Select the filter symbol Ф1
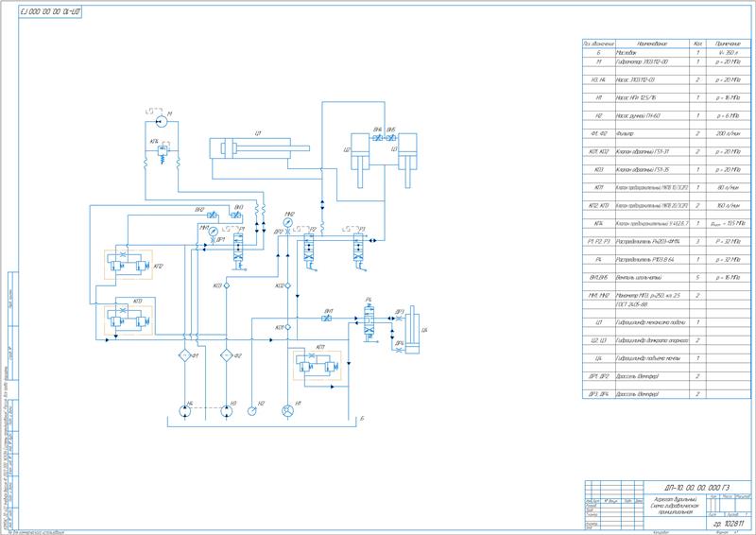Screen dimensions: 756x535 point(184,355)
